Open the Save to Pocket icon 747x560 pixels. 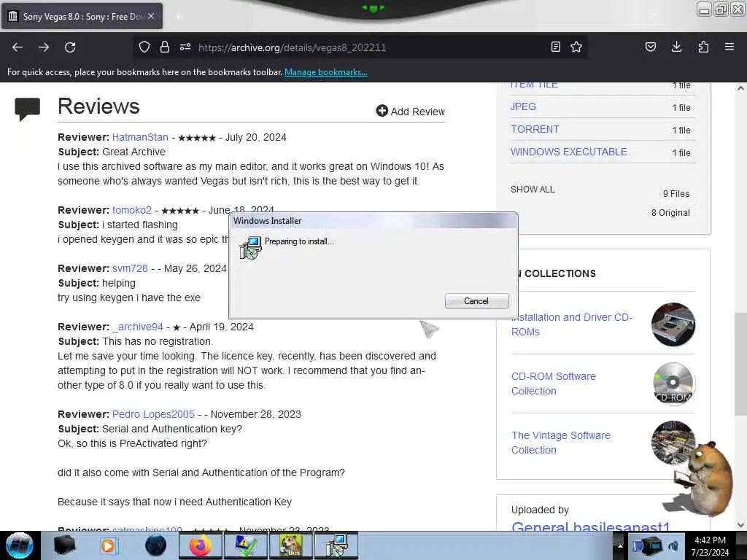tap(651, 47)
